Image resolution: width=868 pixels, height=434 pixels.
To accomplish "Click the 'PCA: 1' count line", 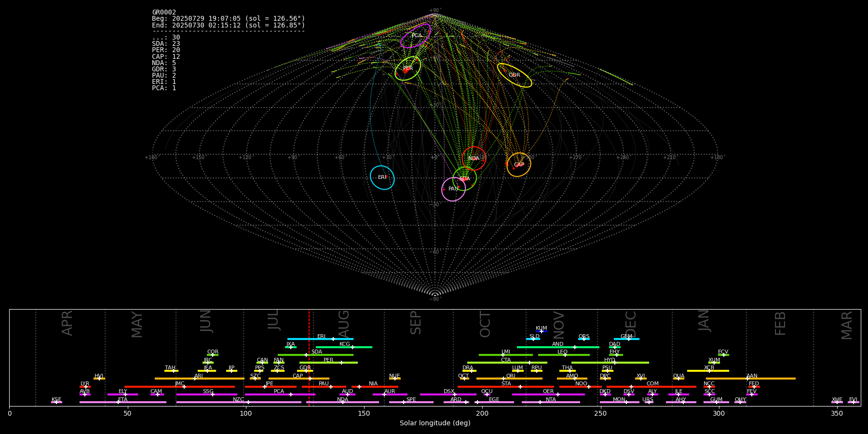I will pyautogui.click(x=164, y=88).
